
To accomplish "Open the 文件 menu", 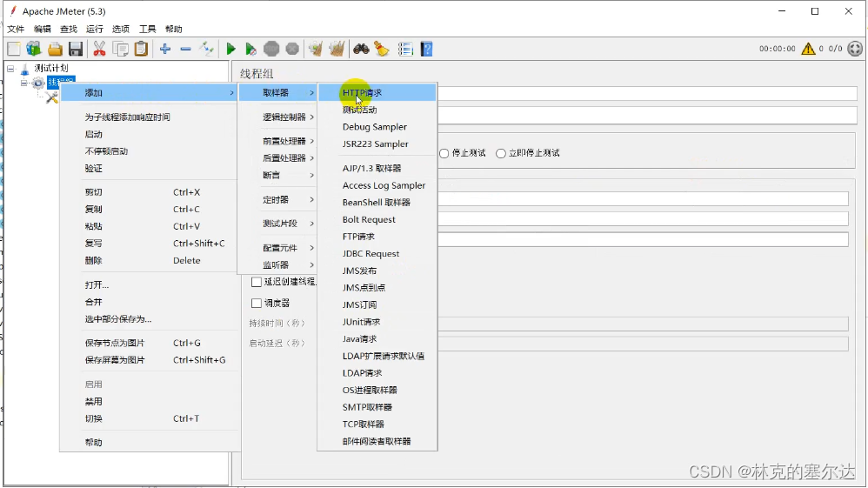I will pyautogui.click(x=16, y=29).
